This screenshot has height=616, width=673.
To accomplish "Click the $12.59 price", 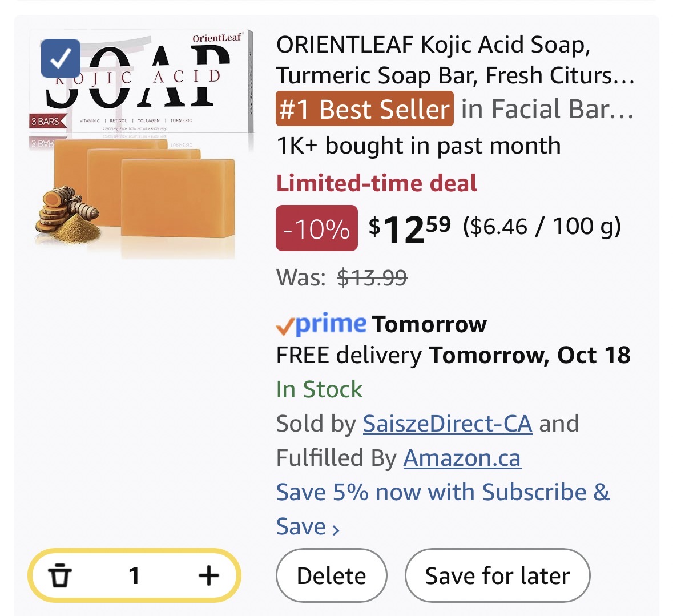I will pos(409,228).
